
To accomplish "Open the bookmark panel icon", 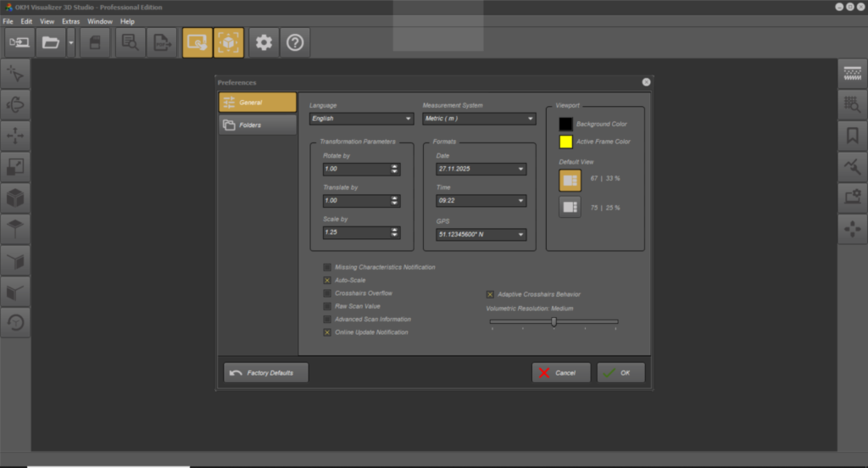I will 852,136.
